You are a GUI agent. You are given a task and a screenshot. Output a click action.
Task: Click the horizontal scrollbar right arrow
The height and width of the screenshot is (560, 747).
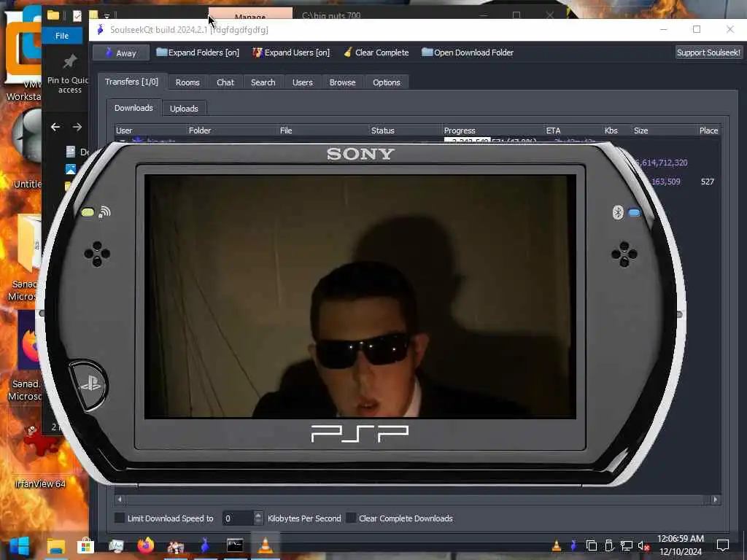[715, 499]
